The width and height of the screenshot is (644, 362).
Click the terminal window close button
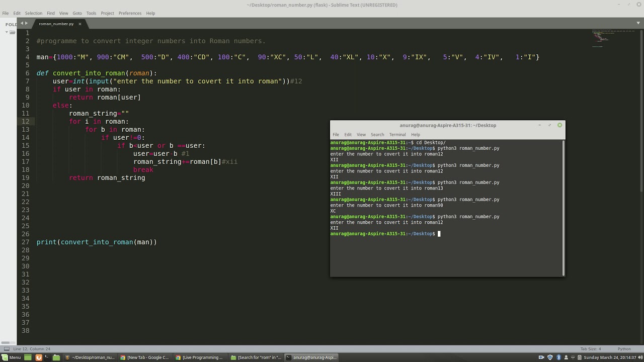pos(559,125)
